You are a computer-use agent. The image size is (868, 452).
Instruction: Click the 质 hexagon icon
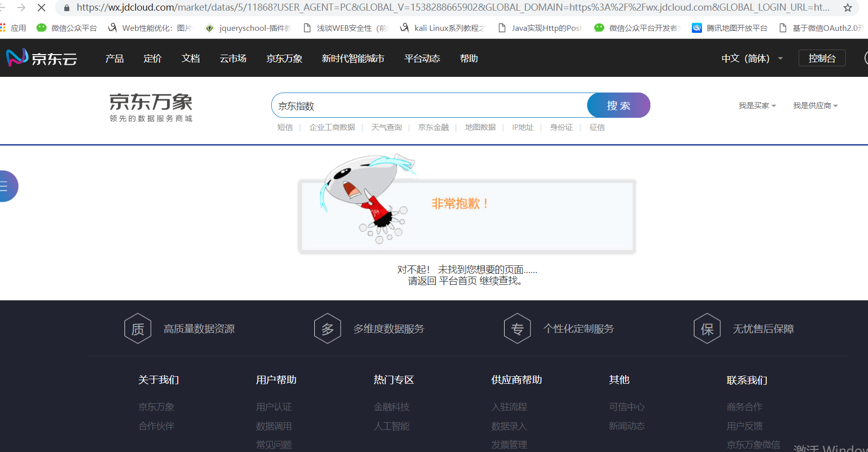coord(138,329)
